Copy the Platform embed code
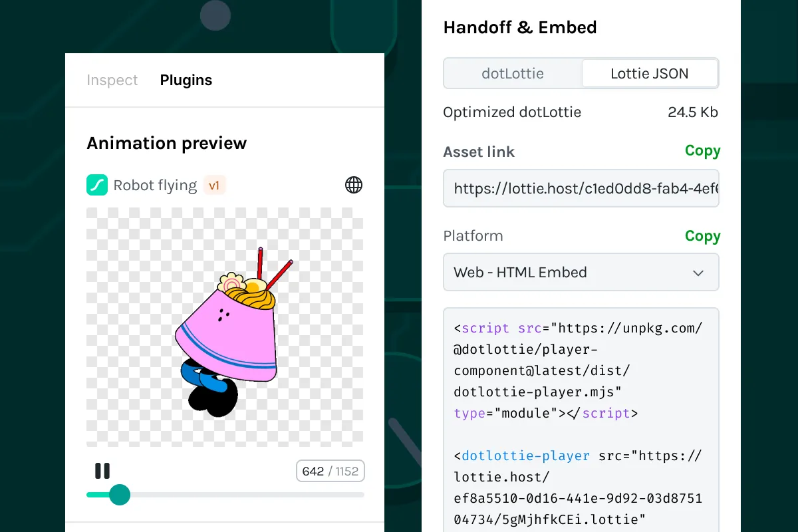 click(x=702, y=236)
